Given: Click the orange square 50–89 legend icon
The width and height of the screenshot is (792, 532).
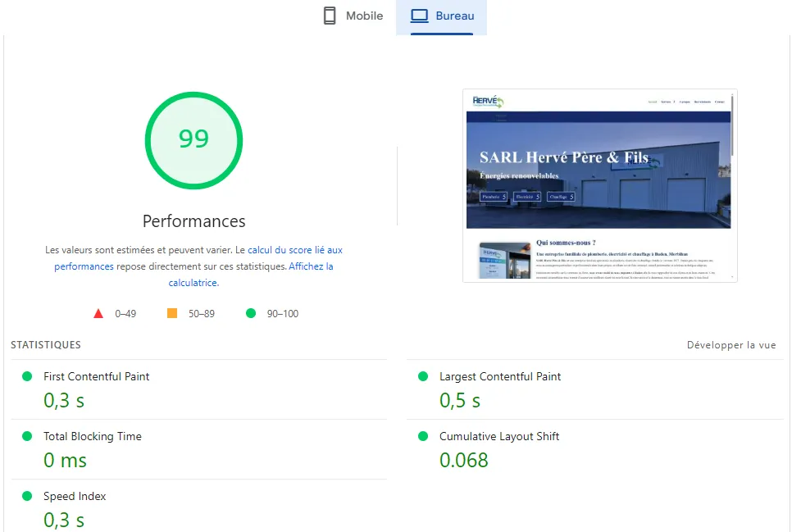Looking at the screenshot, I should [172, 313].
